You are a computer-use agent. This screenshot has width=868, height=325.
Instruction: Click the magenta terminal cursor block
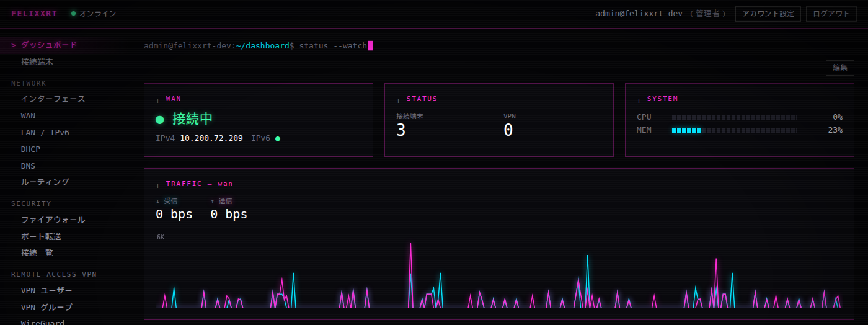click(370, 45)
